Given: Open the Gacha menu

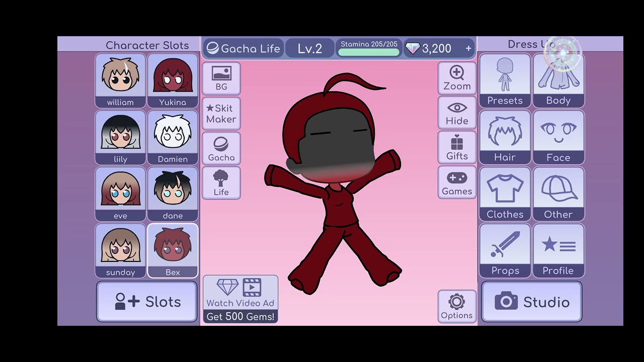Looking at the screenshot, I should [221, 149].
